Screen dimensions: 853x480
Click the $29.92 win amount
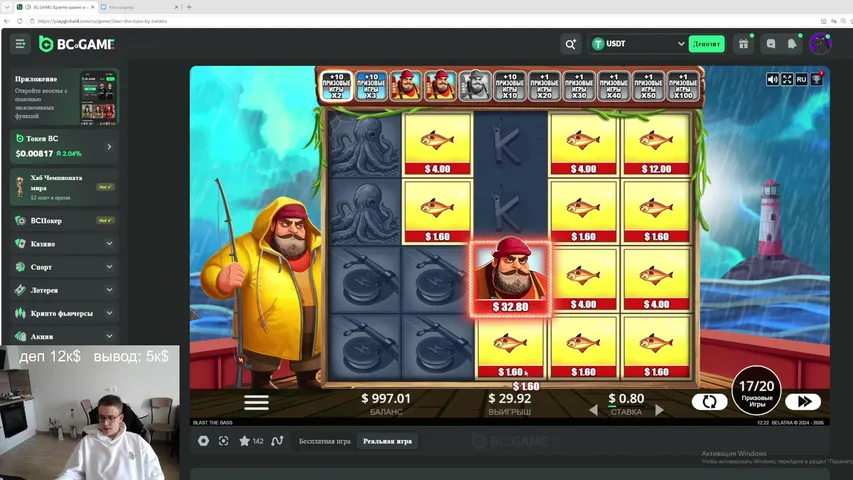[510, 399]
